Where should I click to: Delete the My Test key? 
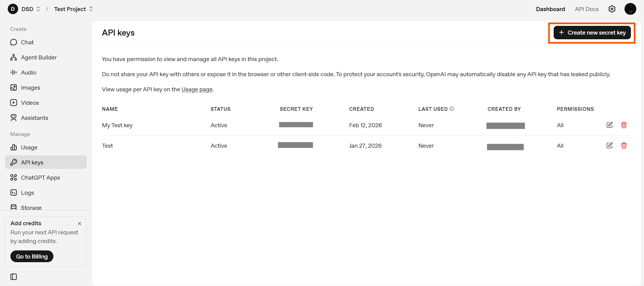point(624,125)
